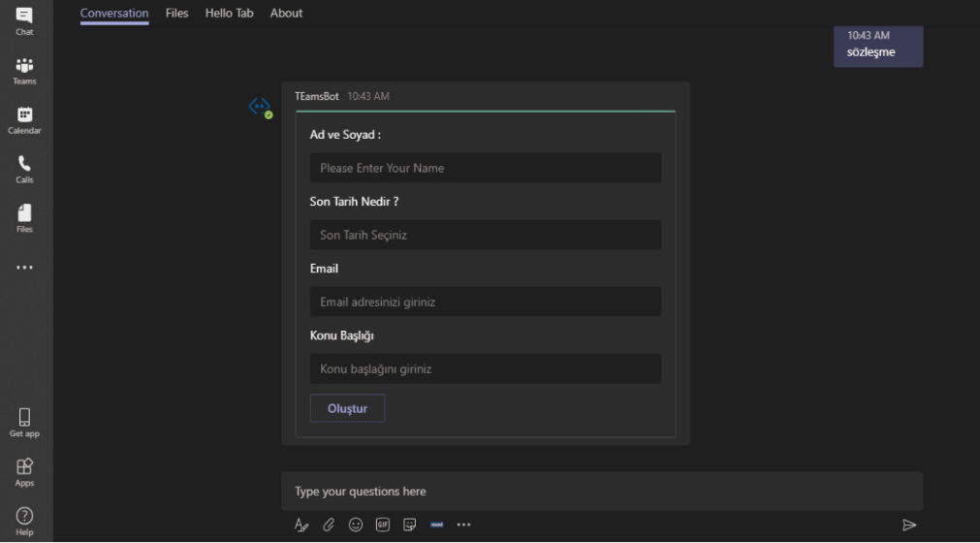Screen dimensions: 980x543
Task: Click the Oluştur button
Action: (347, 408)
